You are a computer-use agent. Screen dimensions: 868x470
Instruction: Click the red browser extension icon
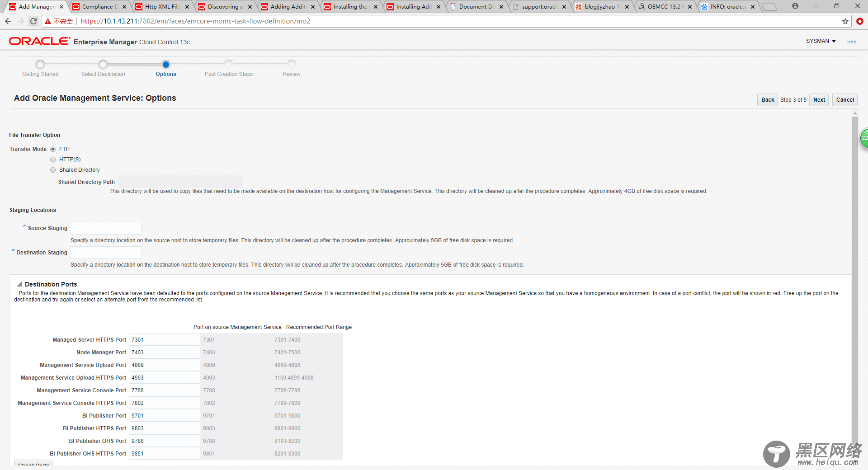point(860,21)
